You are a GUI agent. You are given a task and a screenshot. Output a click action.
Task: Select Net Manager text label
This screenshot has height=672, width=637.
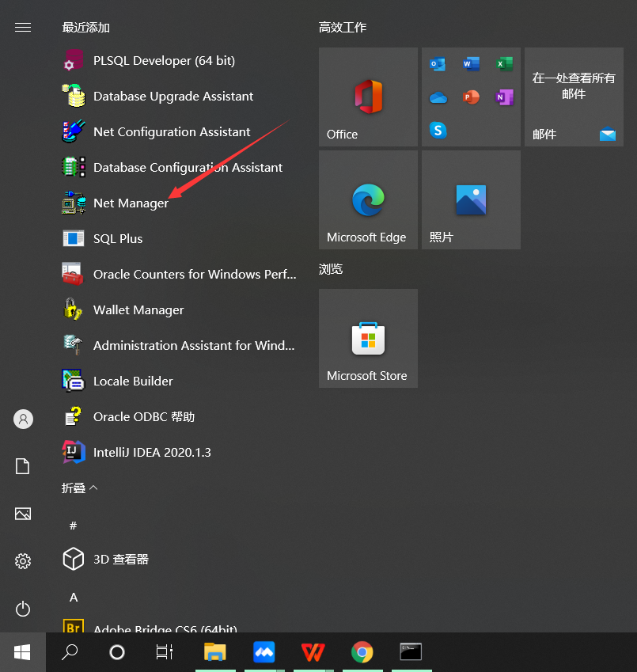pos(131,203)
